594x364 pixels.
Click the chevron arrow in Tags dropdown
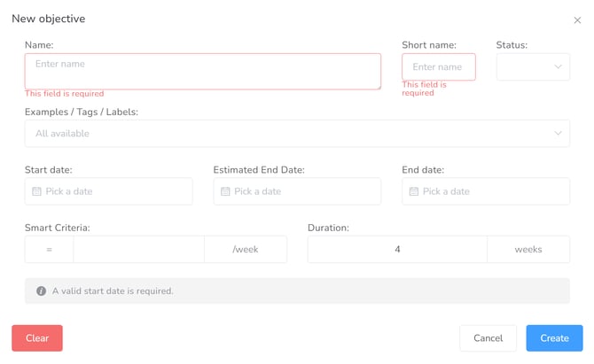558,134
